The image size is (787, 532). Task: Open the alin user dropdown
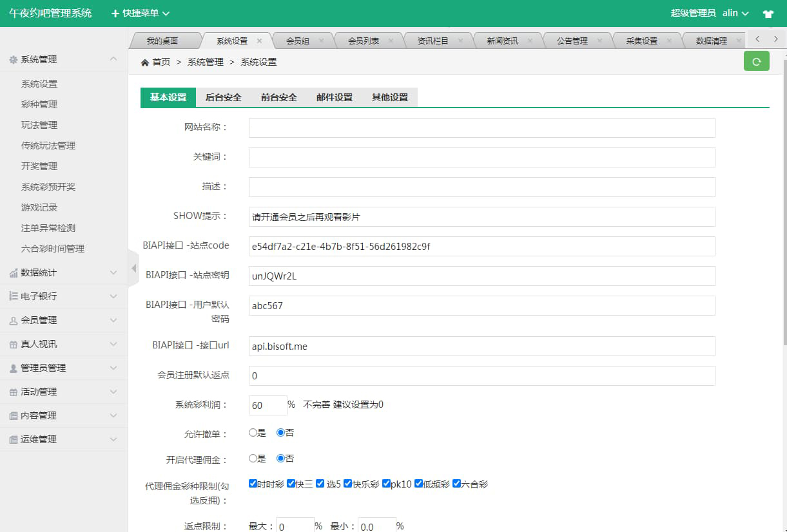tap(735, 14)
